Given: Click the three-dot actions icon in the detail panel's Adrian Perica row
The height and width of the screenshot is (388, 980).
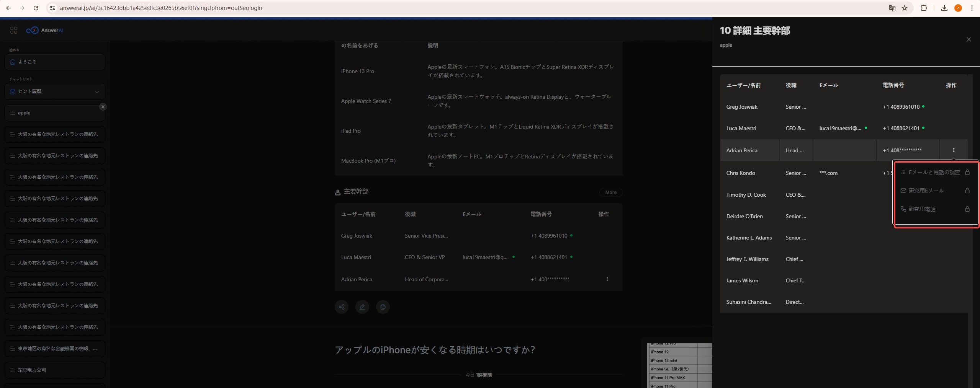Looking at the screenshot, I should tap(954, 150).
